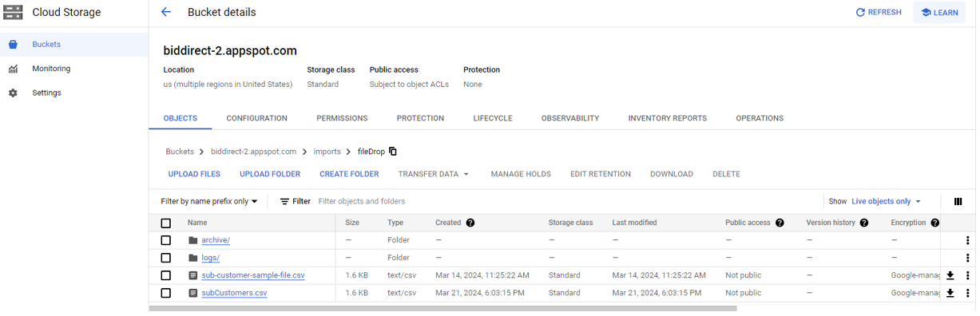Switch to the Lifecycle tab
980x316 pixels.
pyautogui.click(x=493, y=118)
